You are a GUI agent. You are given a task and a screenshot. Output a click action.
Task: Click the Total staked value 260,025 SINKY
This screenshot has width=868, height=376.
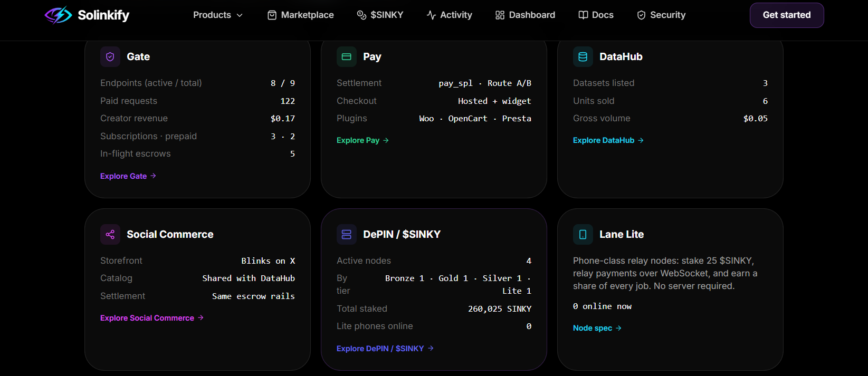click(500, 309)
